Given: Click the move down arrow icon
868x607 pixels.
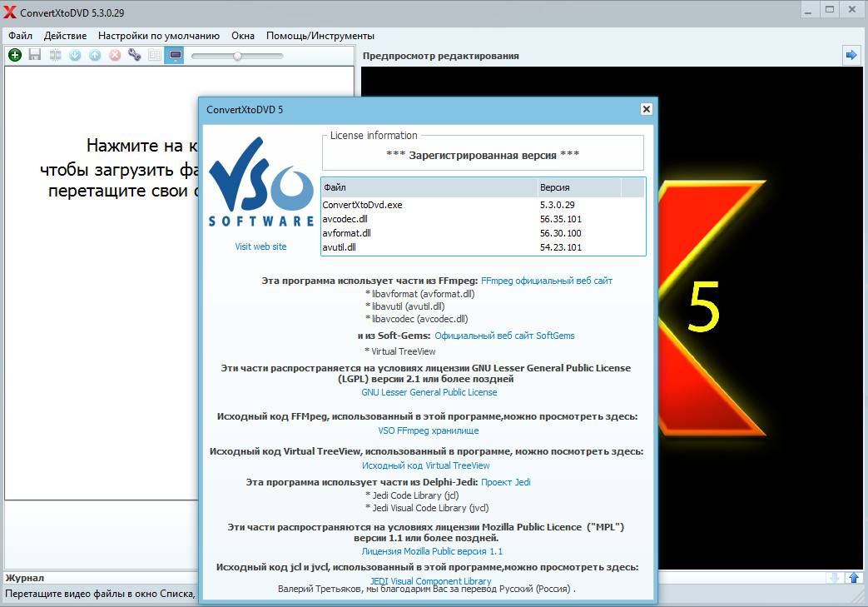Looking at the screenshot, I should point(75,55).
